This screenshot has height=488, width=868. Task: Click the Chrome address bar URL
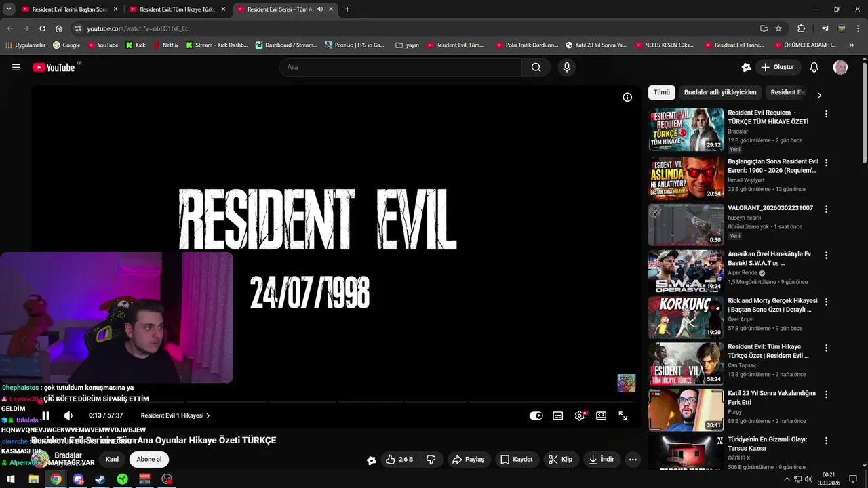(x=138, y=28)
